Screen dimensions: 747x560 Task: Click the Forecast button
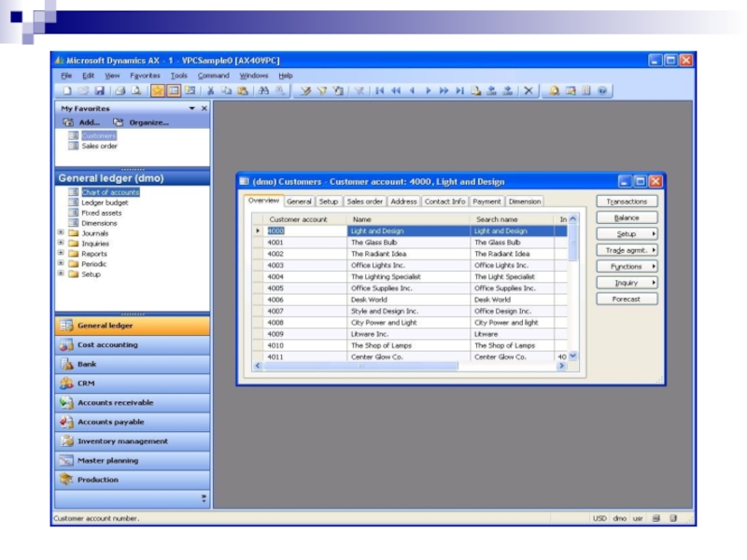[627, 299]
